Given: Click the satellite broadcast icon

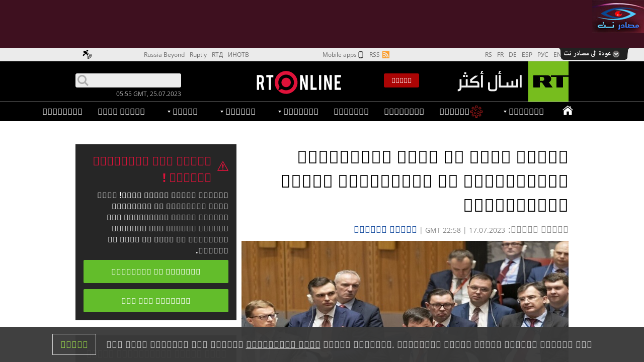Looking at the screenshot, I should [x=88, y=54].
